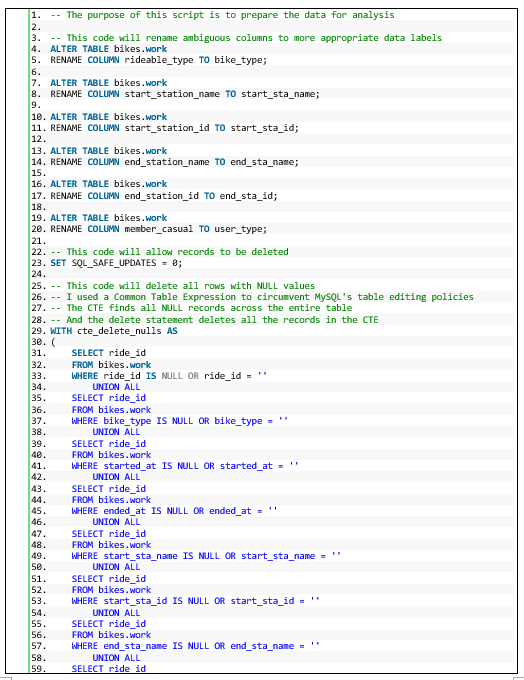Viewport: 524px width, 680px height.
Task: Click FROM bikes.work on line 44
Action: click(x=111, y=500)
